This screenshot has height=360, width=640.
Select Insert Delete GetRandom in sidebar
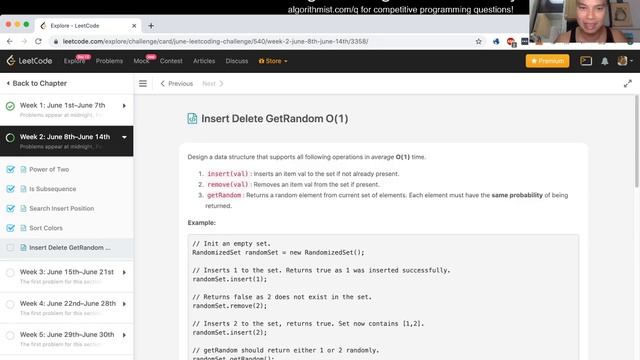(70, 248)
